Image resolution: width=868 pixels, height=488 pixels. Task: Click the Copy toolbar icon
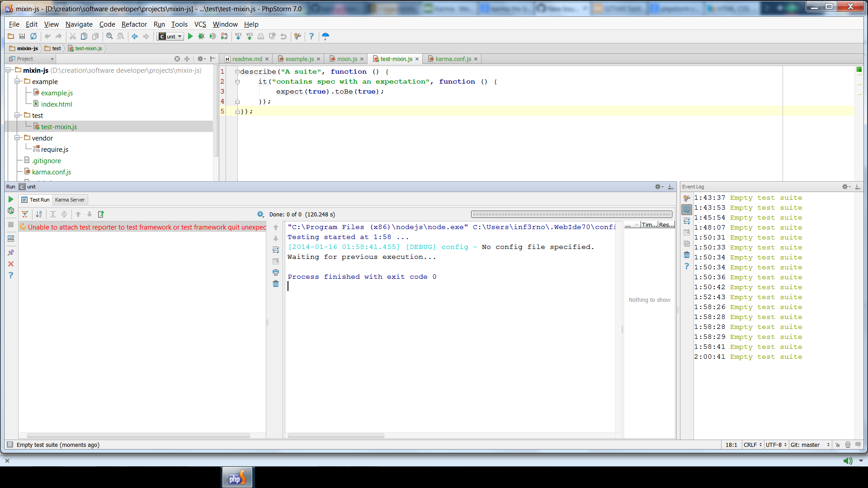pyautogui.click(x=84, y=36)
